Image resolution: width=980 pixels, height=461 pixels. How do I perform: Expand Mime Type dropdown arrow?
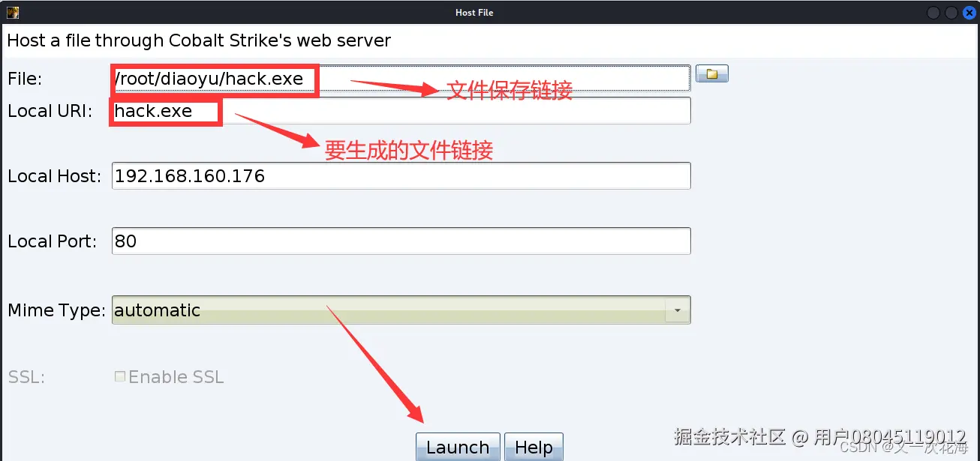coord(677,310)
